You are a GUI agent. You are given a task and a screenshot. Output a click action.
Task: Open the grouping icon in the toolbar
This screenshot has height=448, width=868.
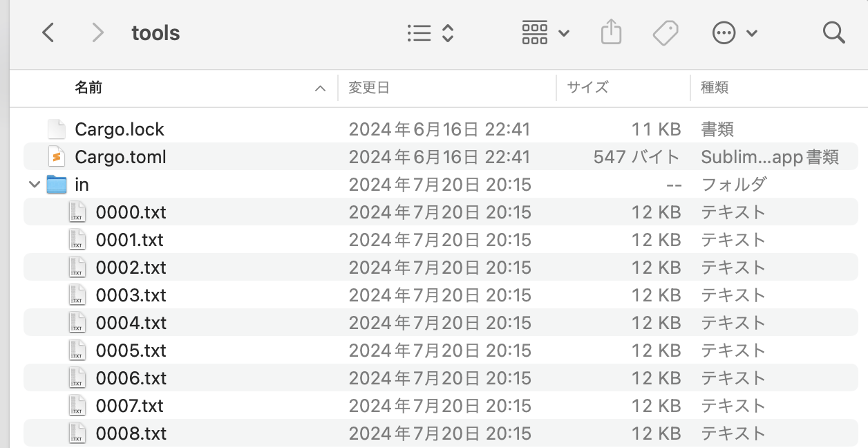pos(534,32)
